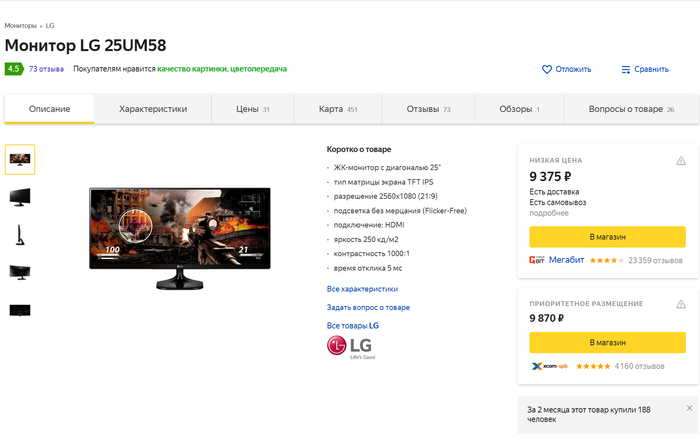This screenshot has height=440, width=700.
Task: Click В магазин button for 9 870 ₽
Action: click(x=607, y=343)
